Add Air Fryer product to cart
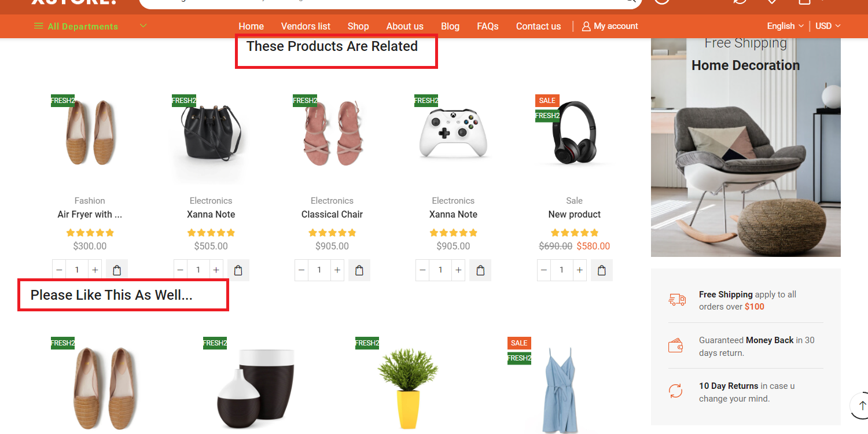The image size is (868, 434). 117,270
